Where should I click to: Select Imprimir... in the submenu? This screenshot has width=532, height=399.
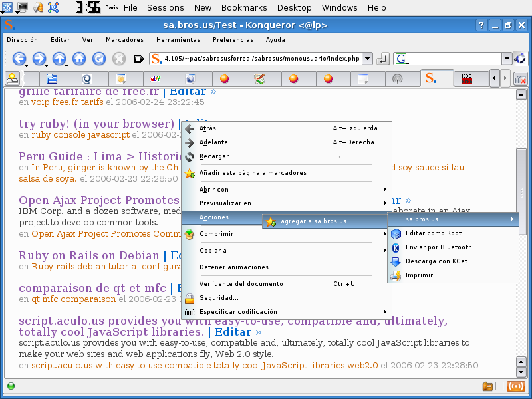click(x=453, y=275)
